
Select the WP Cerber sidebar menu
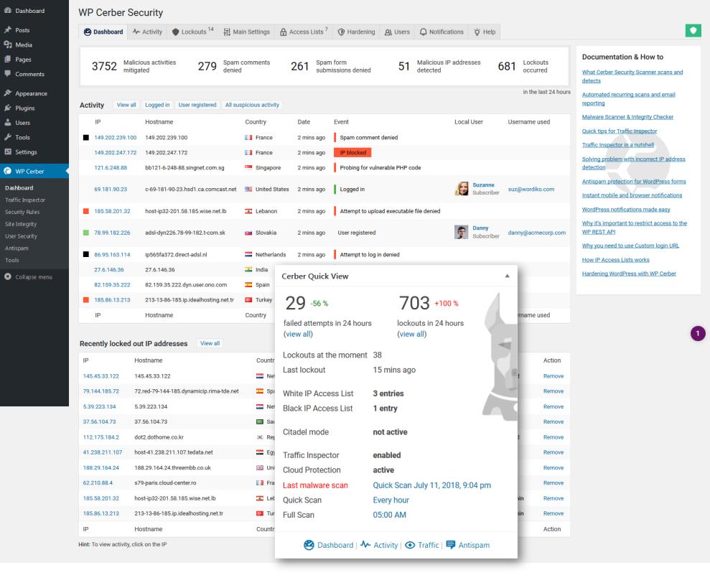34,172
